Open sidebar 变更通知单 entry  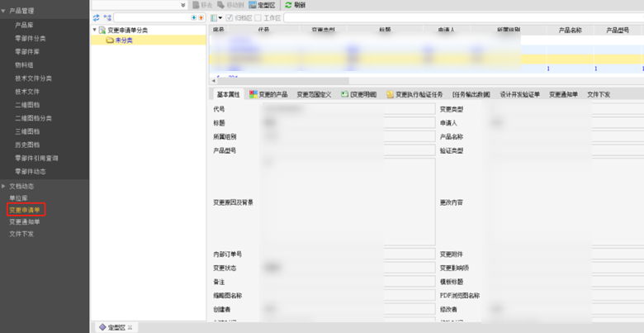(x=25, y=222)
